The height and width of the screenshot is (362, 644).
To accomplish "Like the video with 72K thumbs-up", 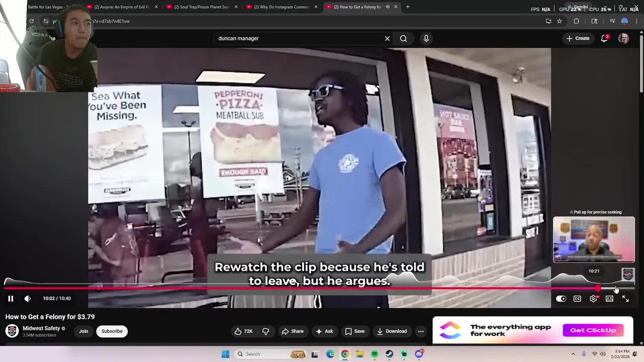I will [x=244, y=331].
